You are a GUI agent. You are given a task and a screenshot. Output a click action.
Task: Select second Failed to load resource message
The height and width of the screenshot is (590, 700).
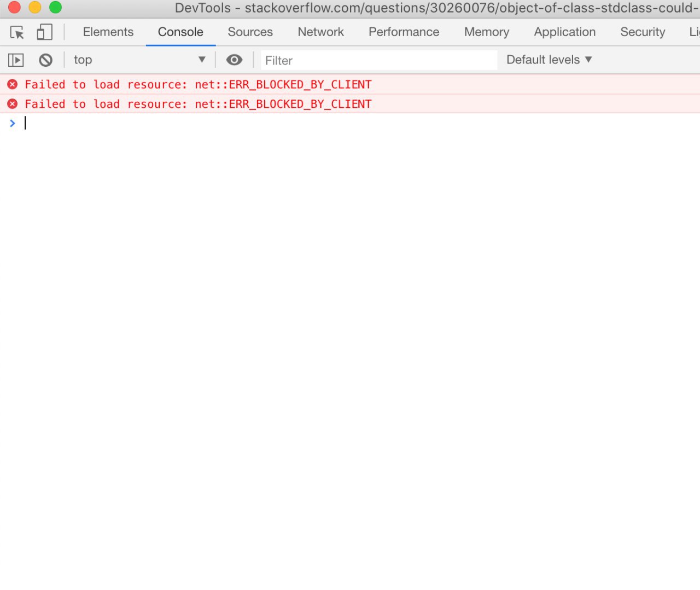point(198,104)
